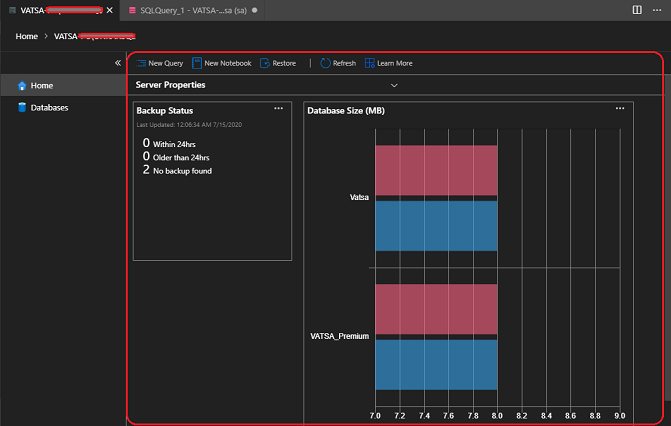Click unsaved dot on SQLQuery_1 tab
The width and height of the screenshot is (671, 426).
pos(255,10)
